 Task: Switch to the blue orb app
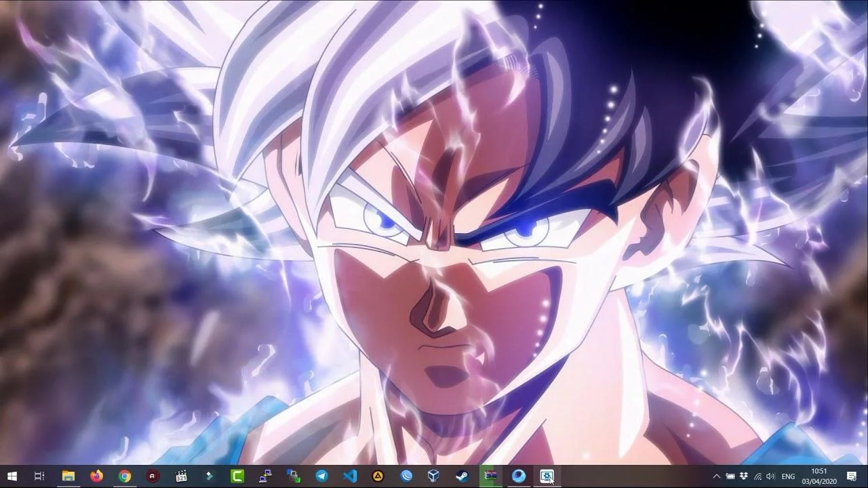coord(519,476)
